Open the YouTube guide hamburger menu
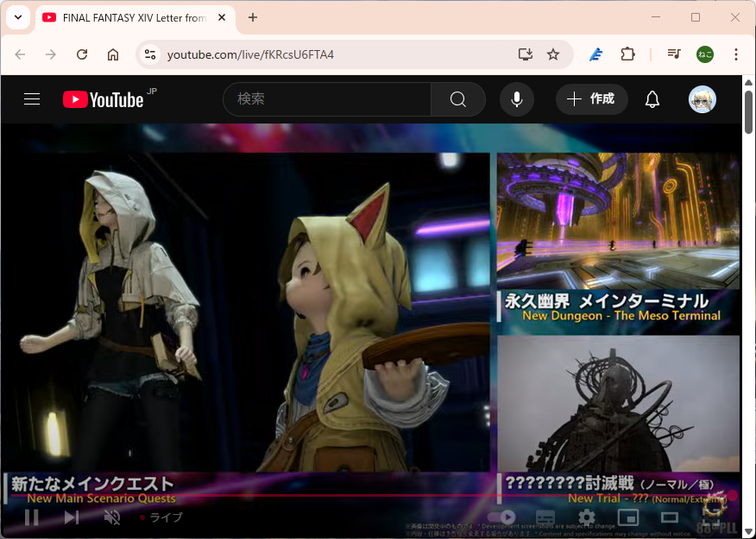Screen dimensions: 756x539 coord(32,99)
